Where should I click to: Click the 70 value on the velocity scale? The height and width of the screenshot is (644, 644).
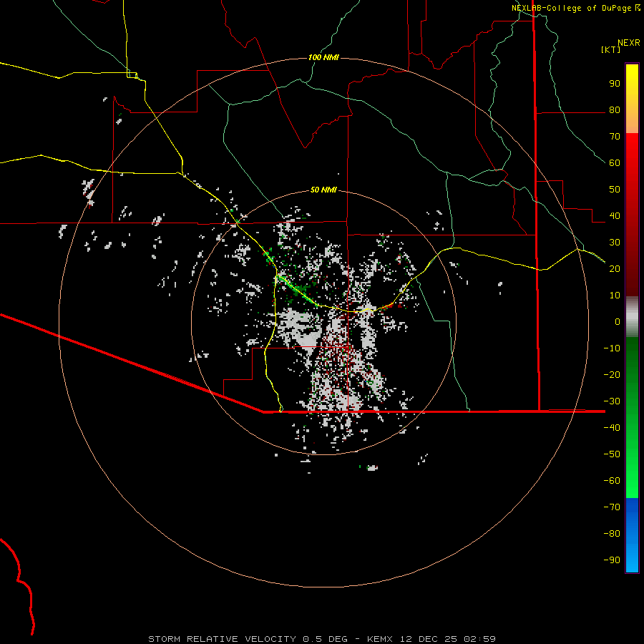click(615, 137)
